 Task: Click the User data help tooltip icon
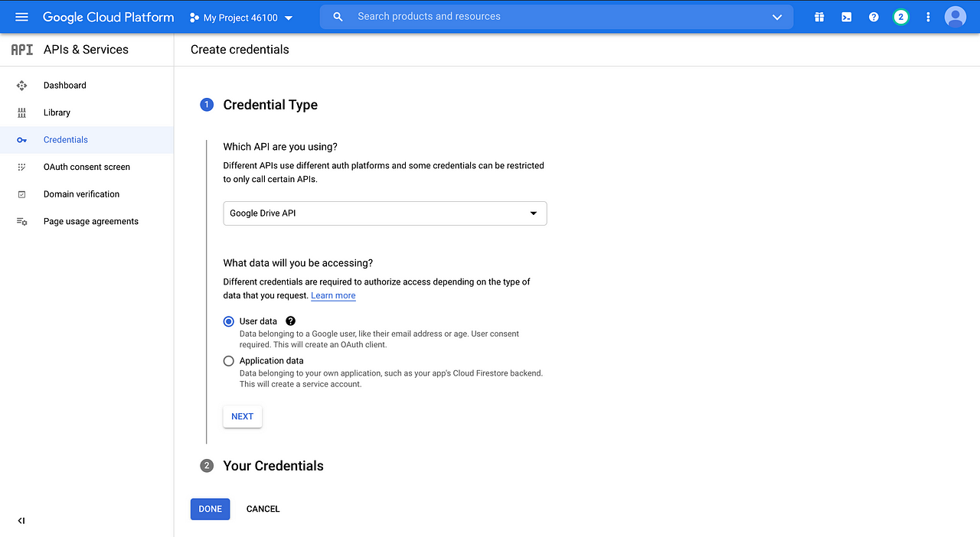pos(291,321)
